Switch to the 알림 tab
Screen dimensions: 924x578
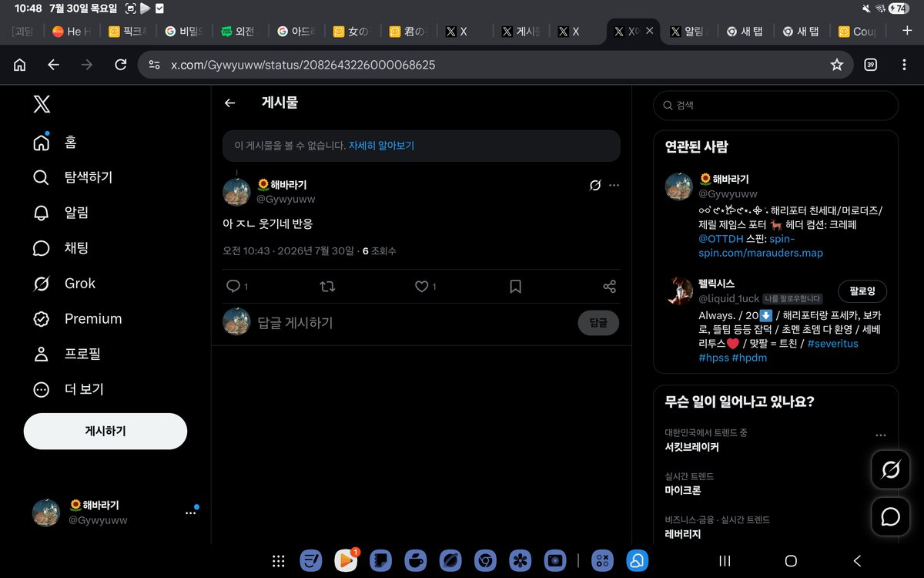690,32
